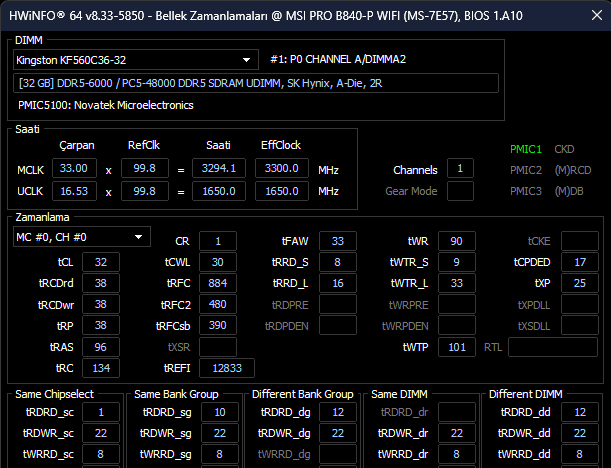This screenshot has height=468, width=611.
Task: Click the empty RTL field
Action: (x=553, y=347)
